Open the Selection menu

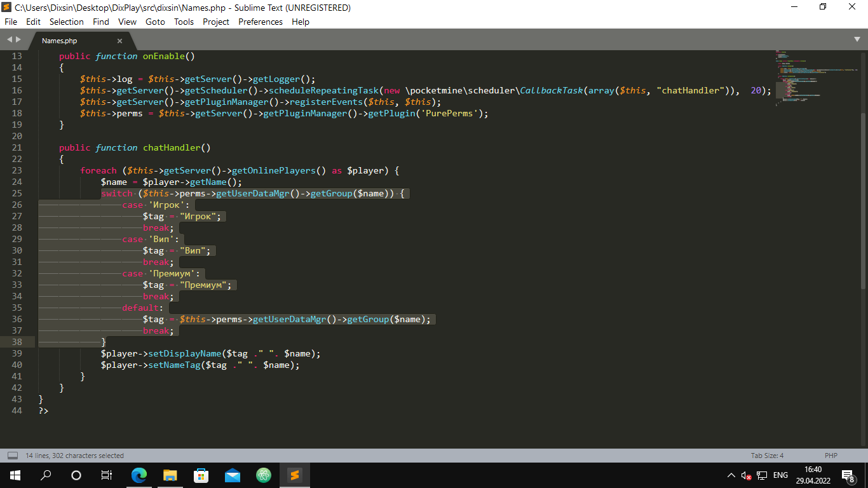tap(67, 22)
